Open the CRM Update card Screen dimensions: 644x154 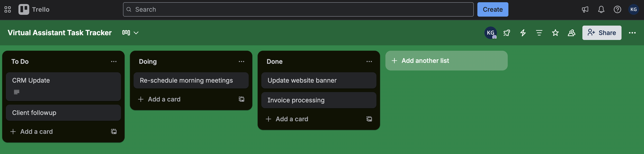point(63,86)
